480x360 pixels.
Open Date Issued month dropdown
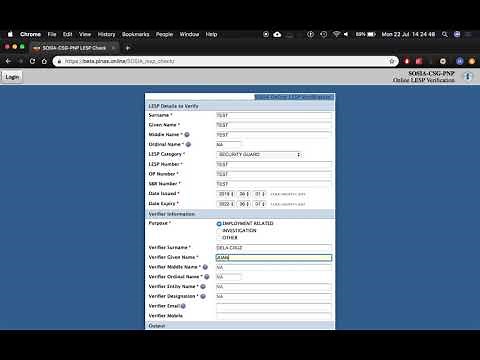point(244,194)
